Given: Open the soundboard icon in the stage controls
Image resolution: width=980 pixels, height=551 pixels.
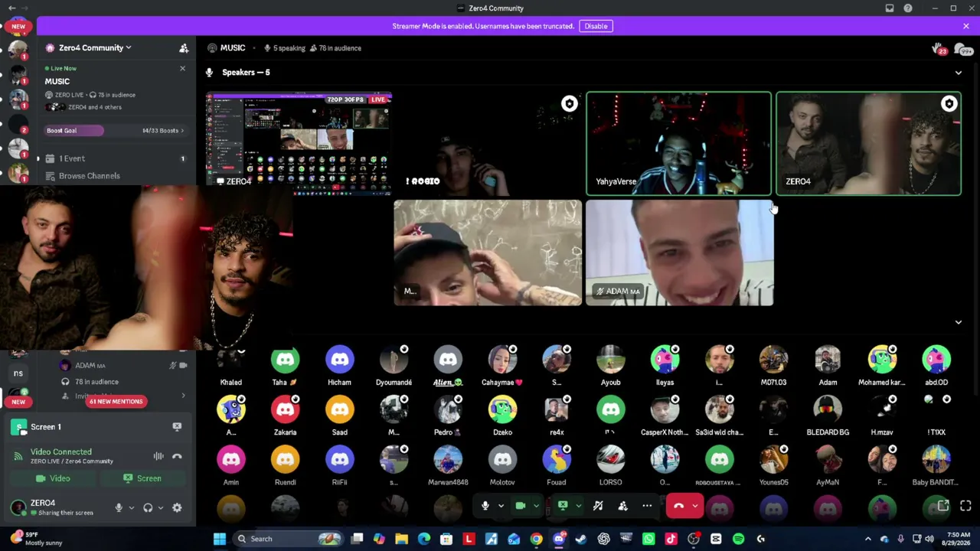Looking at the screenshot, I should pyautogui.click(x=598, y=505).
